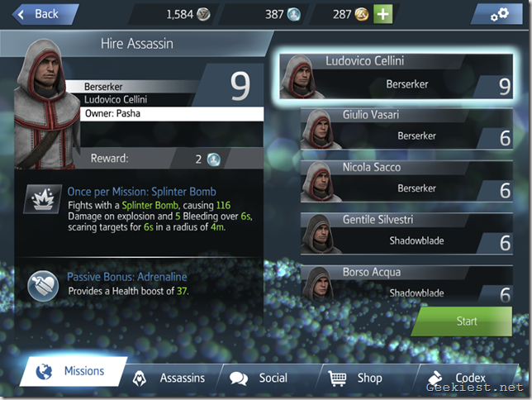Go Back to previous screen
The height and width of the screenshot is (400, 532).
coord(45,14)
